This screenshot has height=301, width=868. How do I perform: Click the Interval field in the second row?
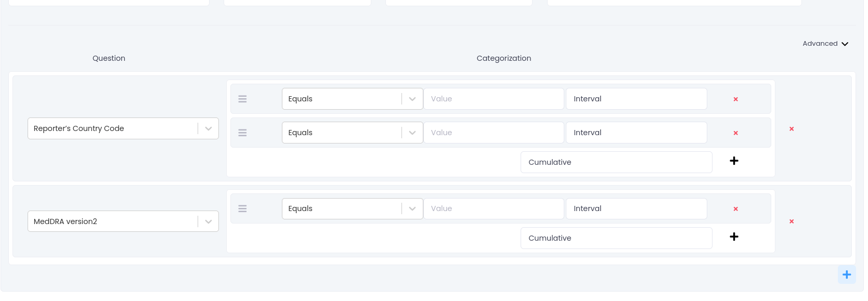coord(636,133)
